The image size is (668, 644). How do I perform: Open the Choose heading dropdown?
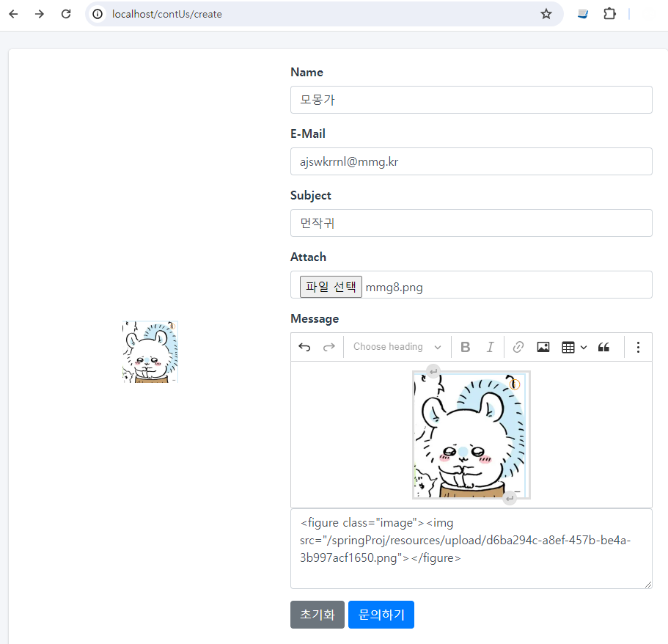pos(397,347)
